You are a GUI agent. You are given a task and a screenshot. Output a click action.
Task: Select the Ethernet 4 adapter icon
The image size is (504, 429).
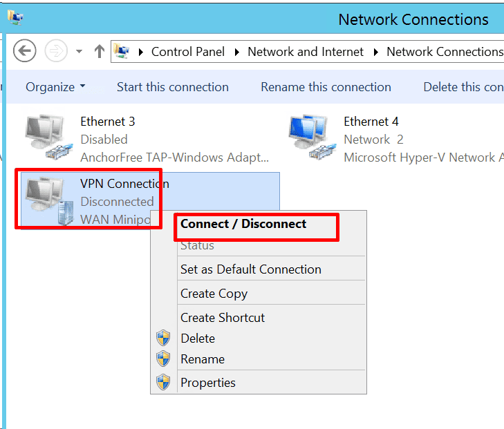pos(312,137)
